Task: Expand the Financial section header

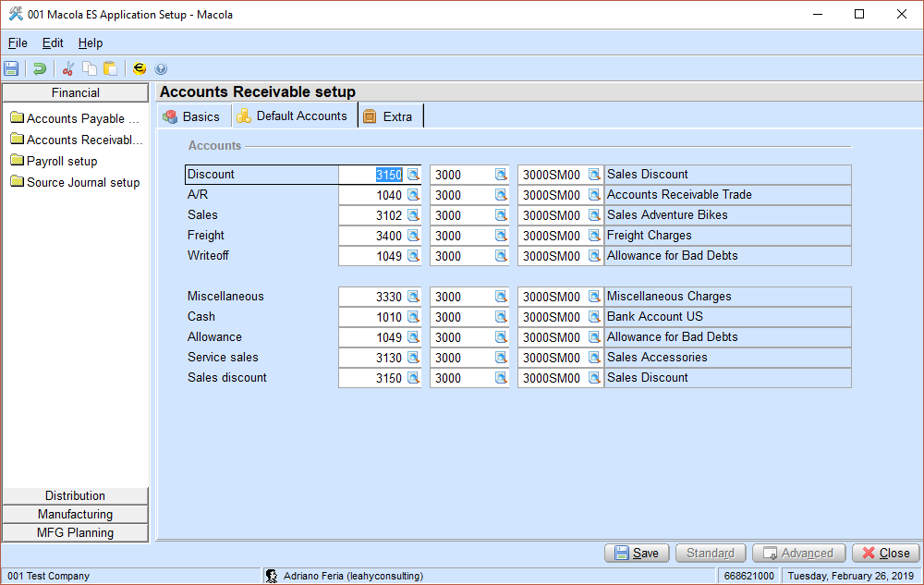Action: click(76, 92)
